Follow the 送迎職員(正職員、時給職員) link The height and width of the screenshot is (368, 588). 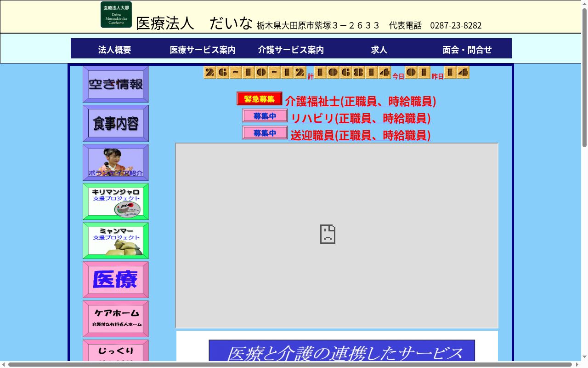(361, 135)
